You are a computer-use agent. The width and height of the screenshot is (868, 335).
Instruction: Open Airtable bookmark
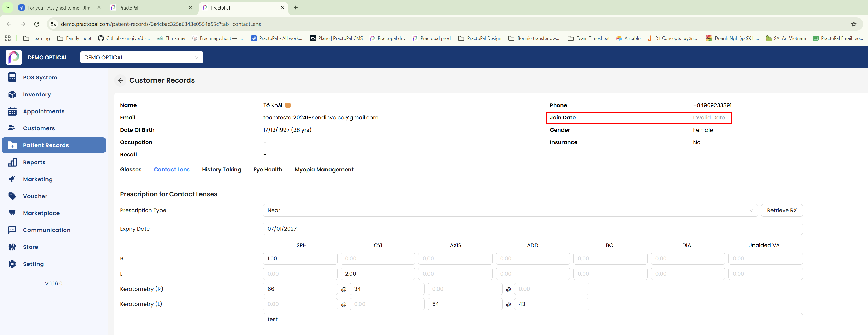(x=628, y=38)
